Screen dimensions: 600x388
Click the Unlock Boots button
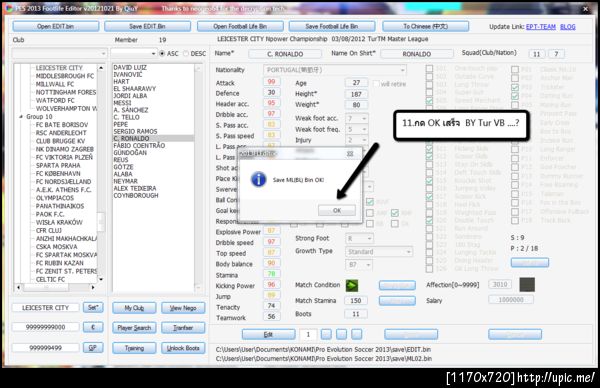pos(183,348)
